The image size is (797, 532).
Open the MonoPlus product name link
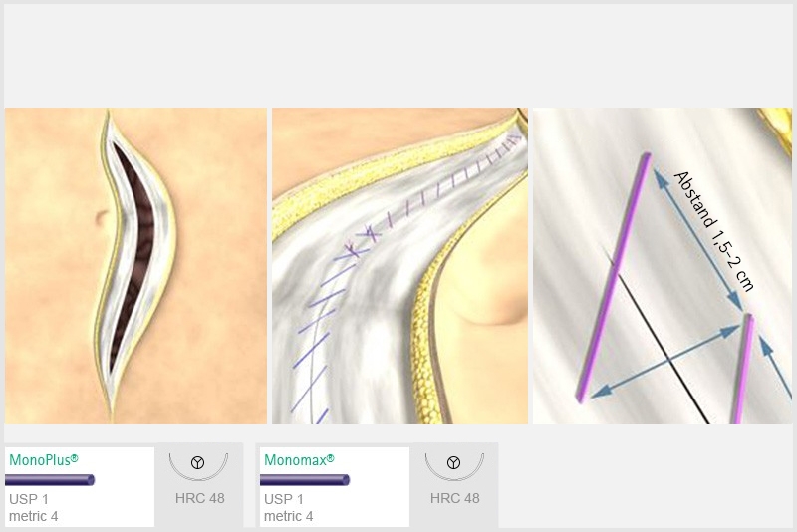click(x=44, y=460)
